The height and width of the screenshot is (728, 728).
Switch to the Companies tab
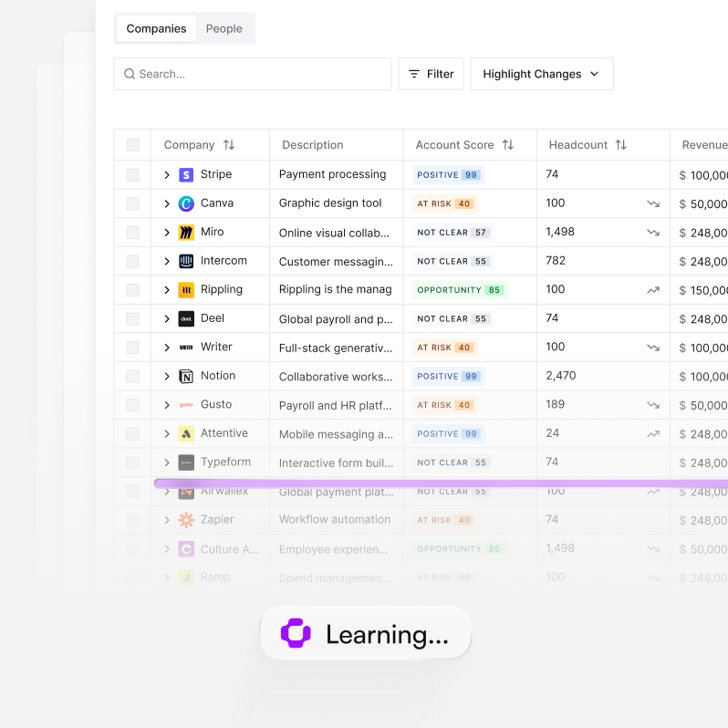pyautogui.click(x=157, y=29)
